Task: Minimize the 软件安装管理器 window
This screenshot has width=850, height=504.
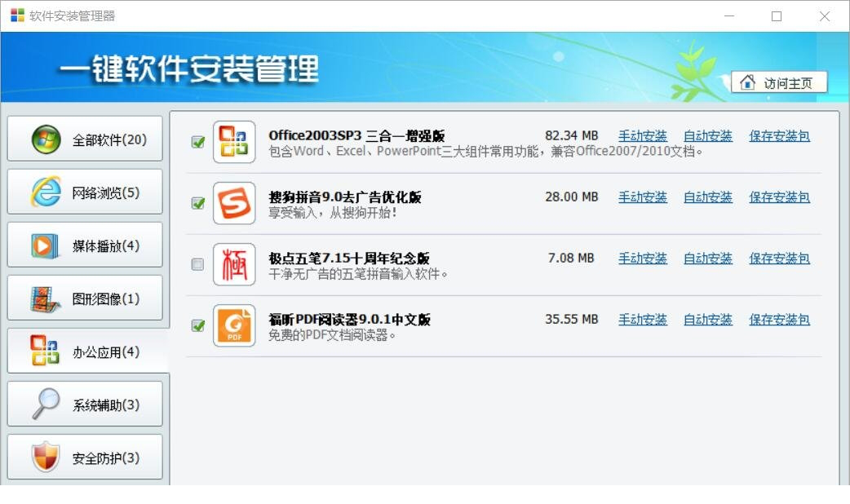Action: point(729,15)
